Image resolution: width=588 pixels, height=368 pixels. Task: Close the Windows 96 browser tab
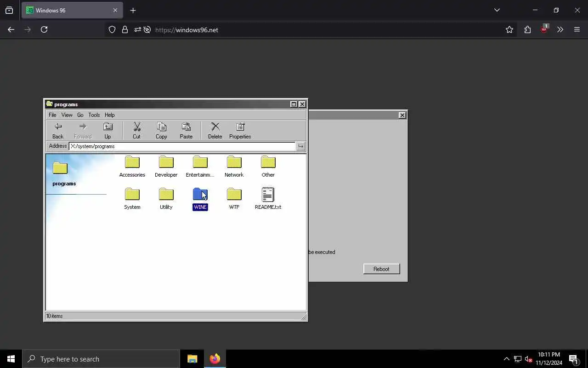pos(115,10)
